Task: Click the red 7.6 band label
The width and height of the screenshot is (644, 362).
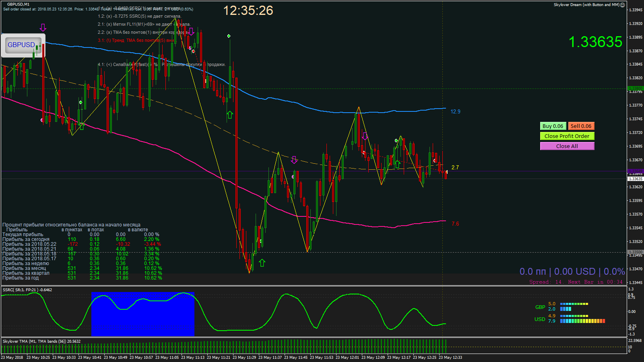Action: click(x=455, y=224)
